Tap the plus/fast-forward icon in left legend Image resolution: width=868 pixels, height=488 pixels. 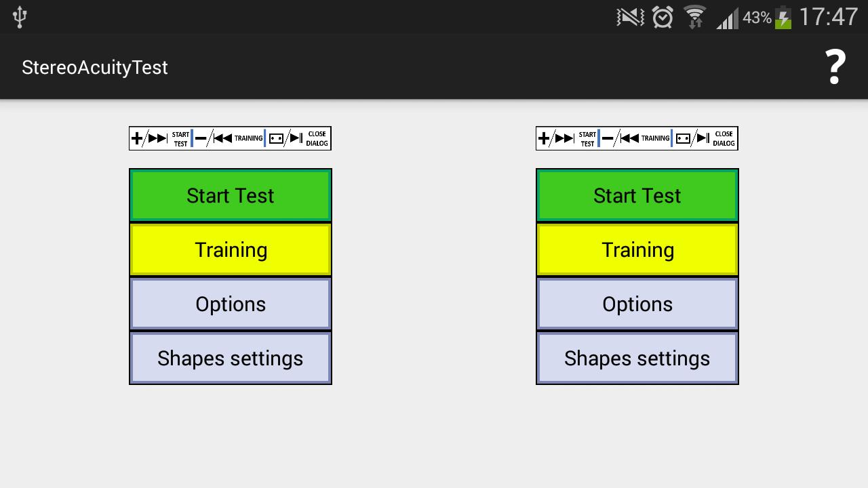[x=150, y=138]
